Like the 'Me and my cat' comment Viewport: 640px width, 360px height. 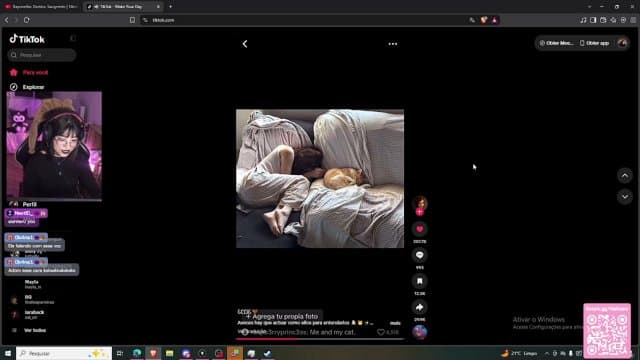click(x=381, y=332)
